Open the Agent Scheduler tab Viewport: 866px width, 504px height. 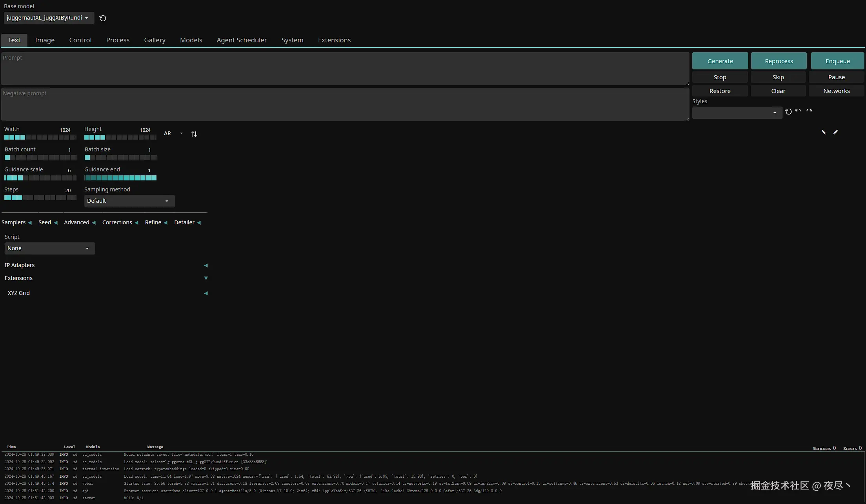click(242, 40)
